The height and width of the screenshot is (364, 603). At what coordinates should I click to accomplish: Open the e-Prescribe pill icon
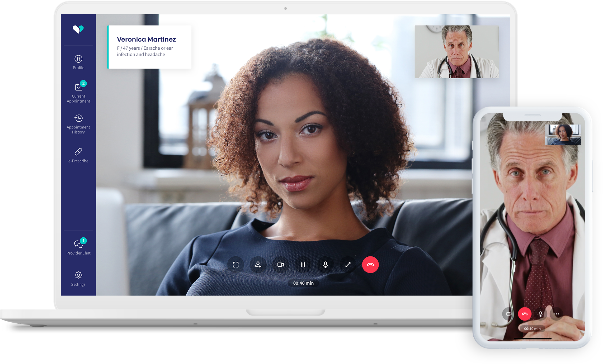[x=78, y=152]
